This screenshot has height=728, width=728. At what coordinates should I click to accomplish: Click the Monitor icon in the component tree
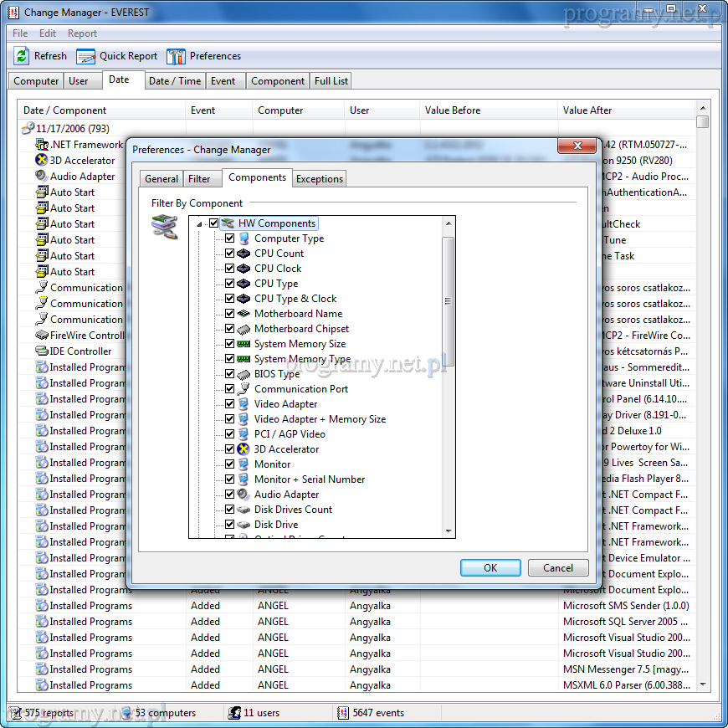(x=244, y=464)
